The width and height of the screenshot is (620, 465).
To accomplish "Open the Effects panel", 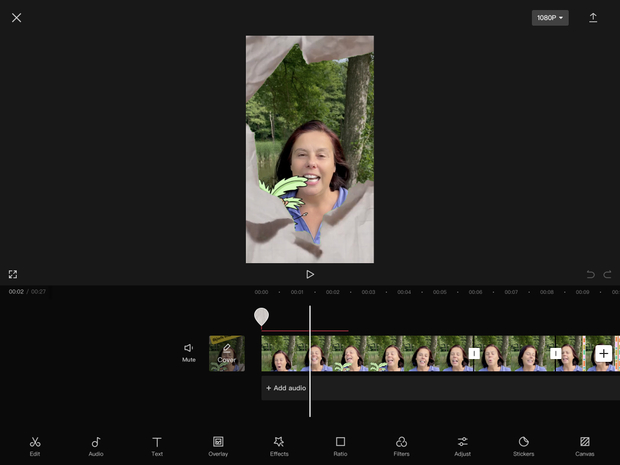I will point(279,446).
